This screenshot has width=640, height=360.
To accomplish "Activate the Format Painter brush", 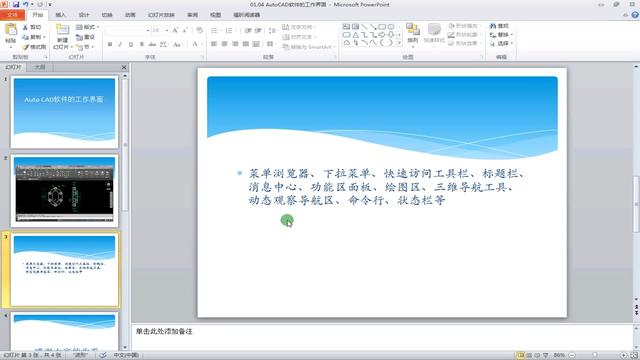I will click(x=25, y=47).
